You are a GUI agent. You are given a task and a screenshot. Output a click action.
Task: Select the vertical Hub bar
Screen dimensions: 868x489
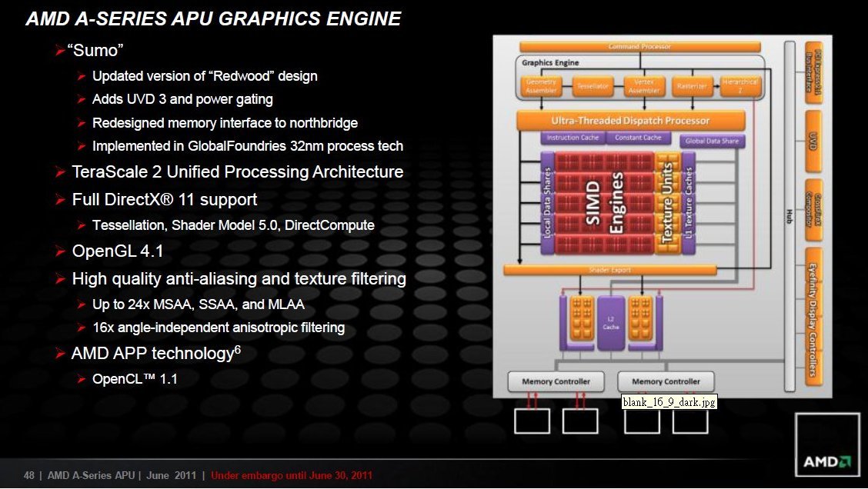tap(790, 216)
